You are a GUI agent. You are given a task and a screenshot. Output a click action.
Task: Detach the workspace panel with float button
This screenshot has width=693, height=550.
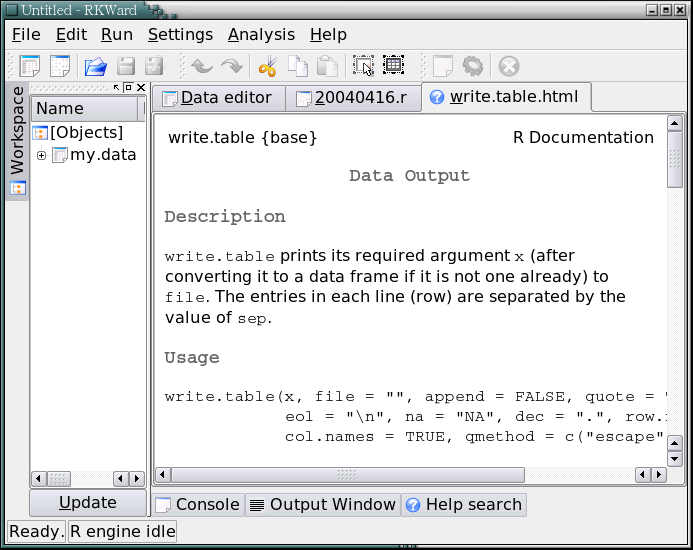[128, 88]
